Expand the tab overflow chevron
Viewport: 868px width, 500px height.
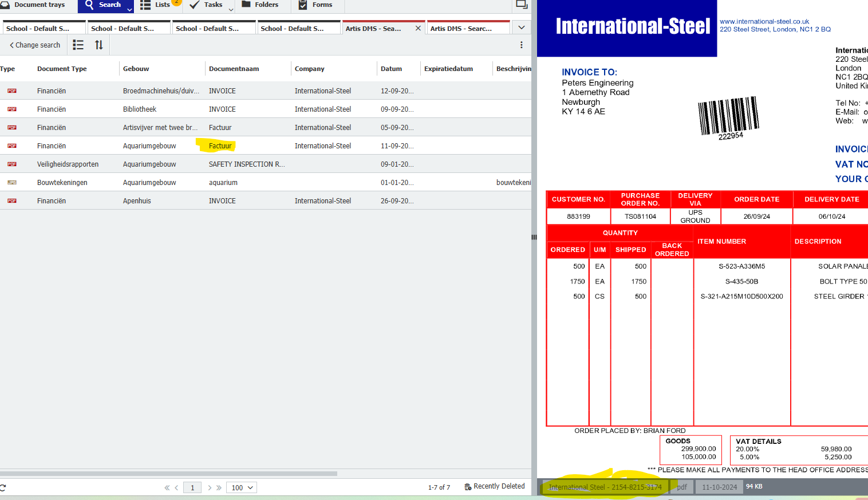coord(521,27)
